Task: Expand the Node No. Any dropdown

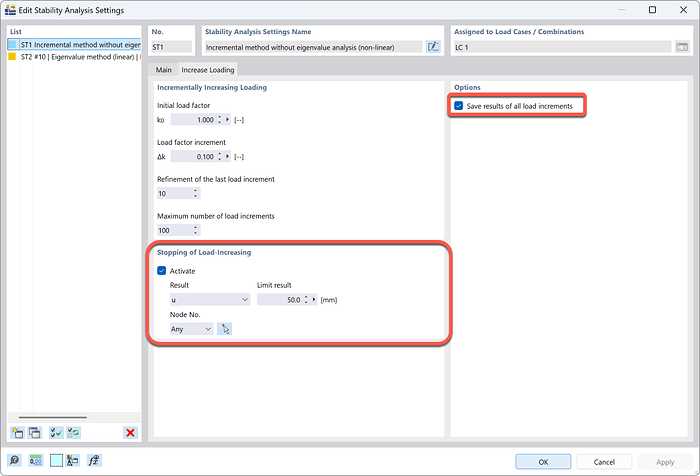Action: coord(191,329)
